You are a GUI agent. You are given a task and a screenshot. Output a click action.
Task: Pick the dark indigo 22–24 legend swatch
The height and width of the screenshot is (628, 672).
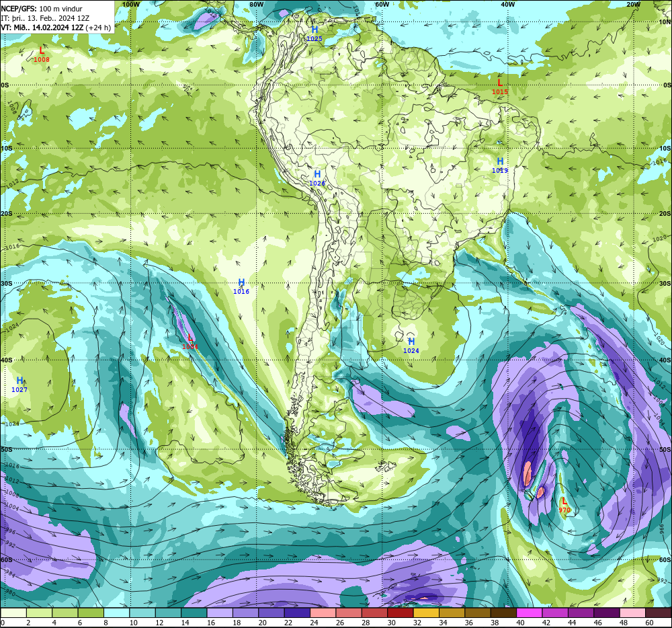(x=298, y=613)
